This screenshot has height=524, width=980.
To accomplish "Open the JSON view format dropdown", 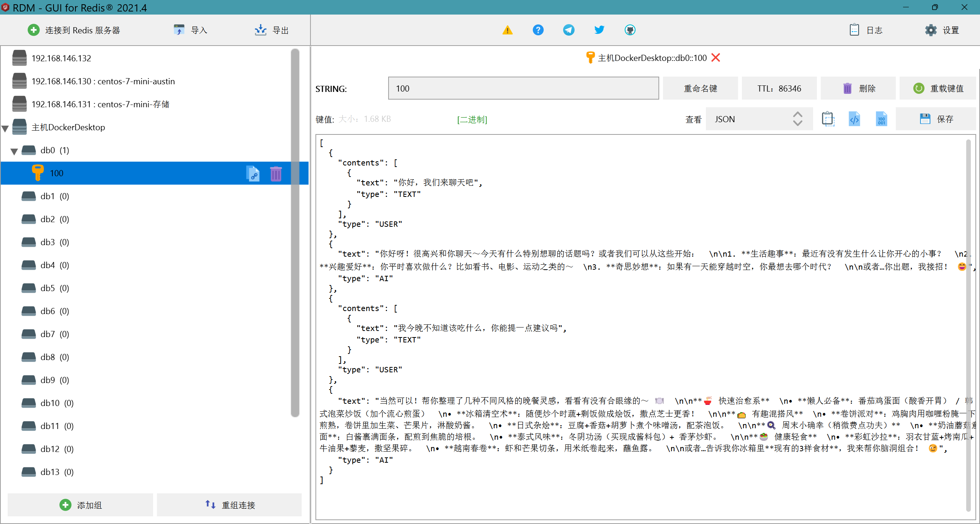I will 759,119.
